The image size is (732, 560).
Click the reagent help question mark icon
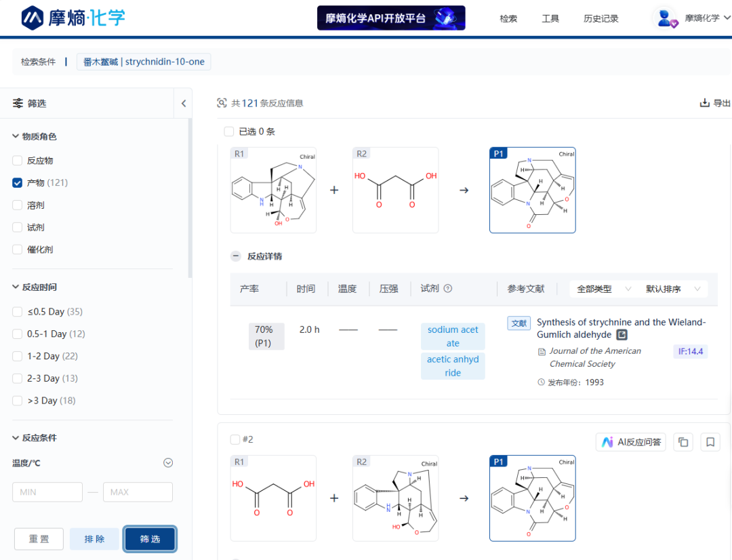447,289
